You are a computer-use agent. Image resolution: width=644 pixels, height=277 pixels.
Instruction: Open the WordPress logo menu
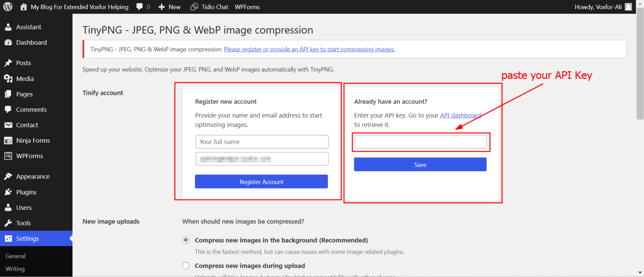pyautogui.click(x=8, y=6)
